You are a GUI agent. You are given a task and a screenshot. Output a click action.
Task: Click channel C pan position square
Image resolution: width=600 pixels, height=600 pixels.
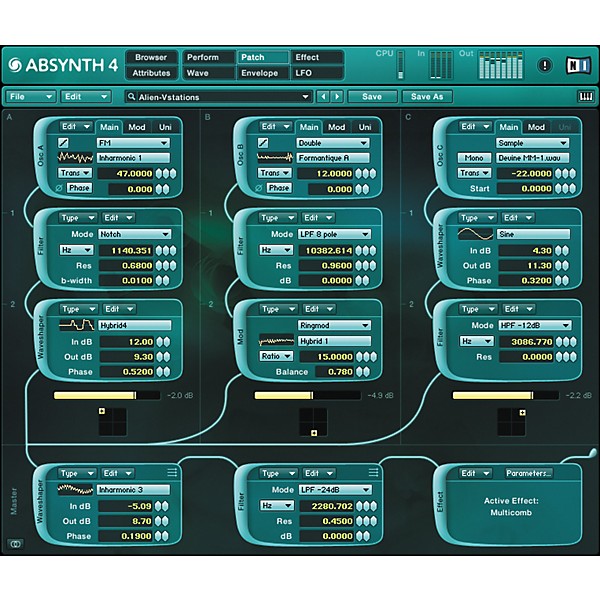pyautogui.click(x=522, y=412)
